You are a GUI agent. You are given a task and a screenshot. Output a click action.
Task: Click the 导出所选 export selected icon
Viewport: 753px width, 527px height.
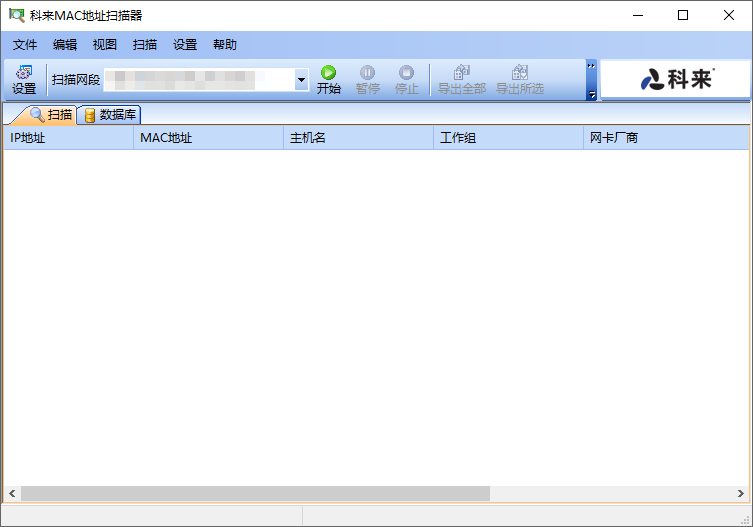[x=520, y=80]
